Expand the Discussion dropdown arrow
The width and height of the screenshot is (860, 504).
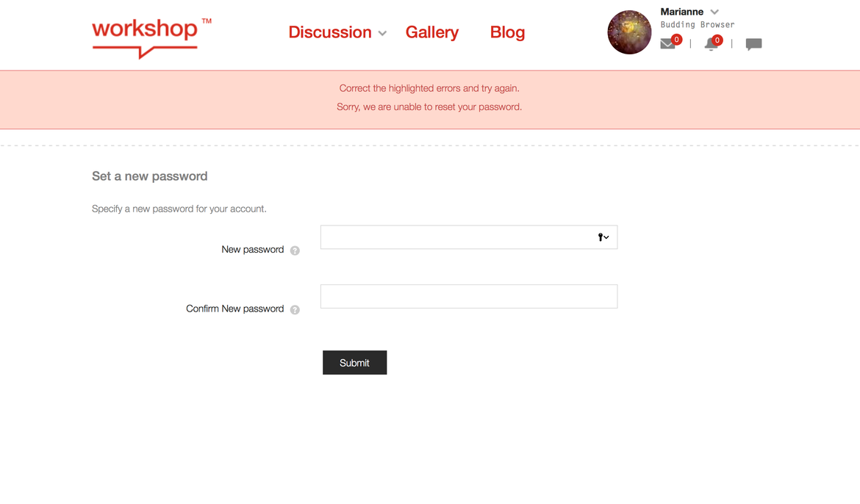382,33
